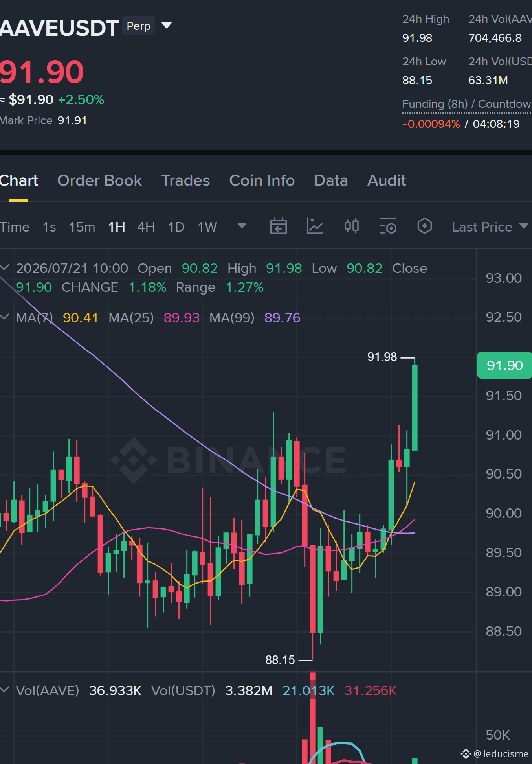
Task: Open the Audit tab
Action: point(387,180)
